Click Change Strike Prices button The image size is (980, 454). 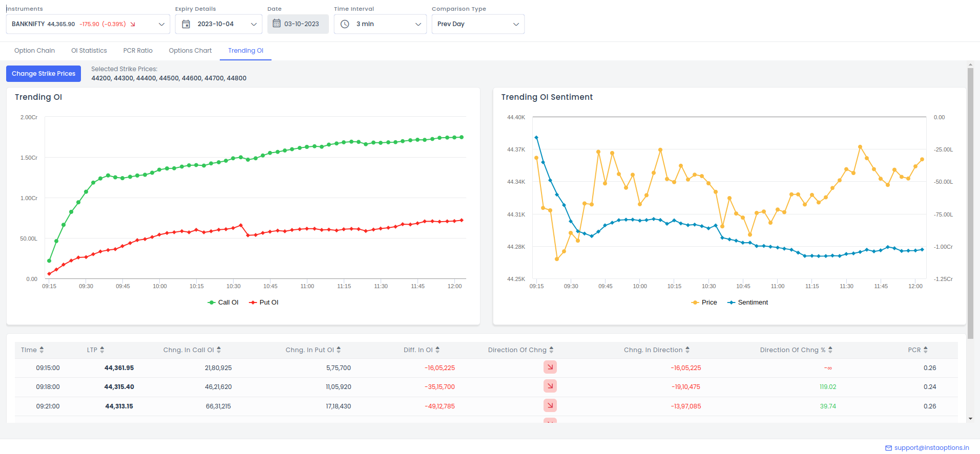tap(44, 74)
